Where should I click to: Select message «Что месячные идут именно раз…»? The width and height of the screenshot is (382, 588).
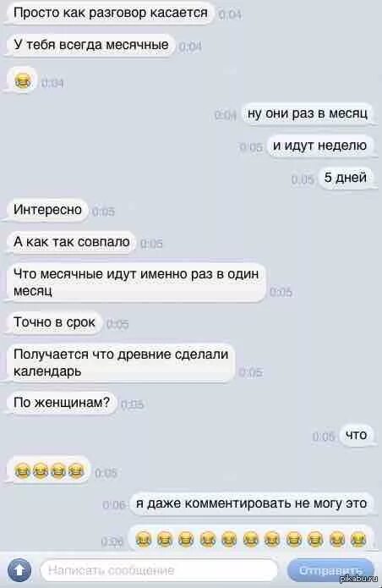(136, 282)
